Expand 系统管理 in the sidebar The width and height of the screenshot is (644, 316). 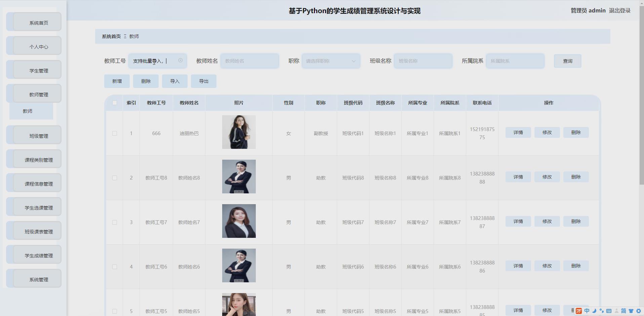tap(34, 278)
